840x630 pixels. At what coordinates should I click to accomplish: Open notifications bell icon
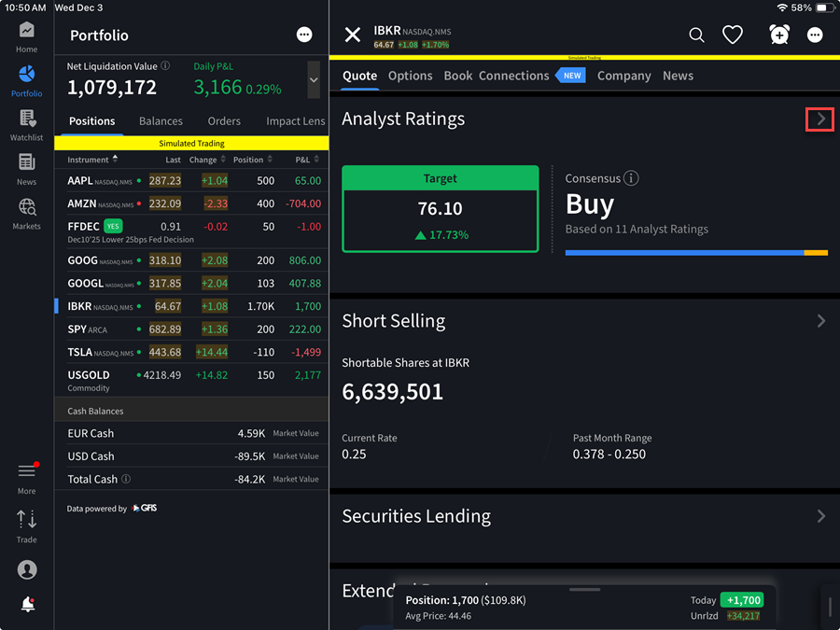pos(27,605)
